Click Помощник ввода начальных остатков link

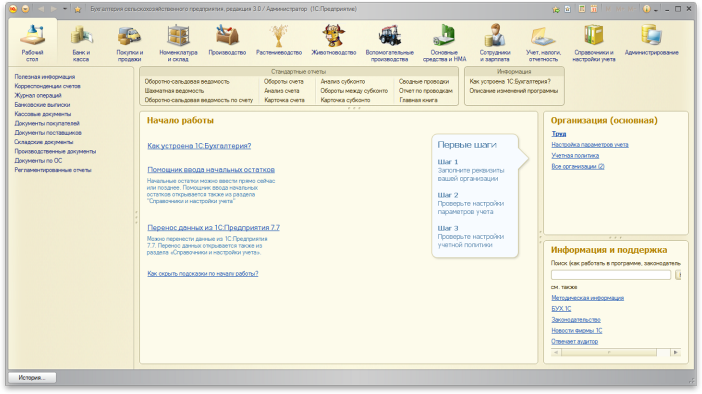211,170
